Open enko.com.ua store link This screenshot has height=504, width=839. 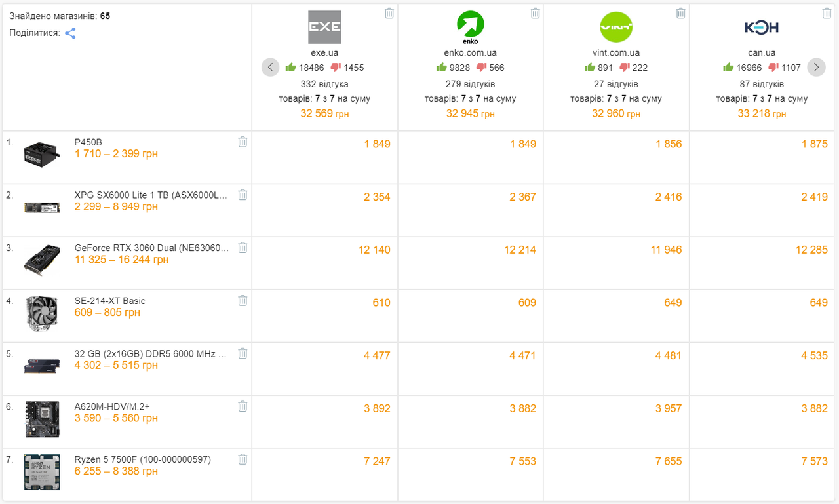click(x=470, y=52)
